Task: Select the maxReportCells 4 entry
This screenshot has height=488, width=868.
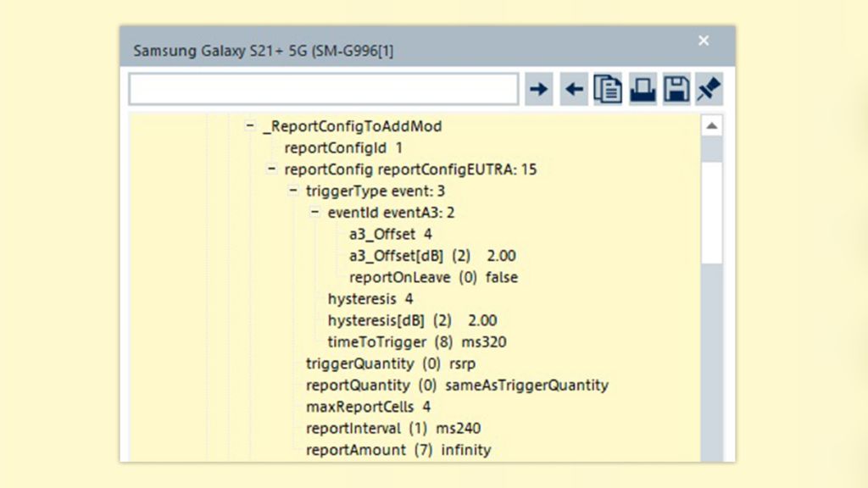Action: pos(364,407)
